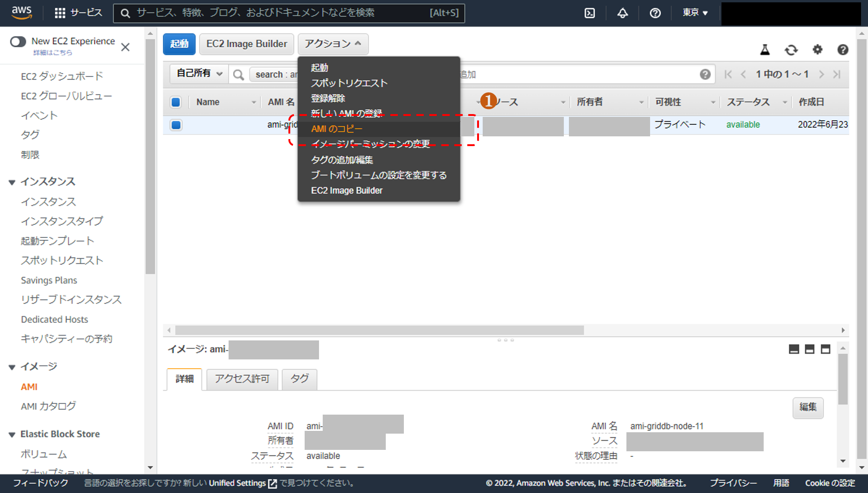
Task: Collapse the インスタンス sidebar section
Action: pos(12,182)
